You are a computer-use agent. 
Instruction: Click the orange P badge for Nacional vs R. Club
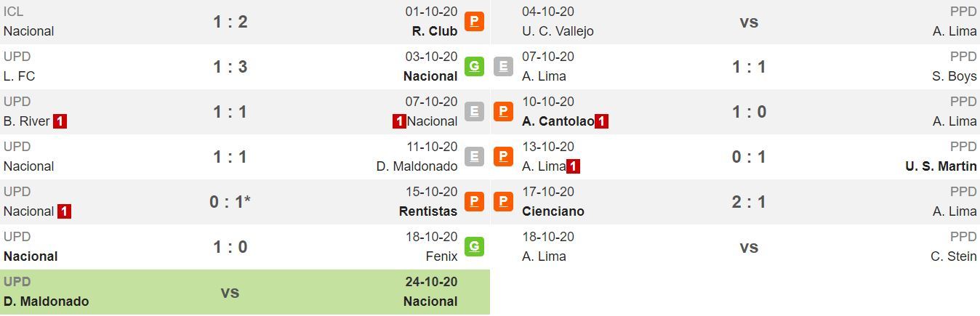(x=474, y=21)
